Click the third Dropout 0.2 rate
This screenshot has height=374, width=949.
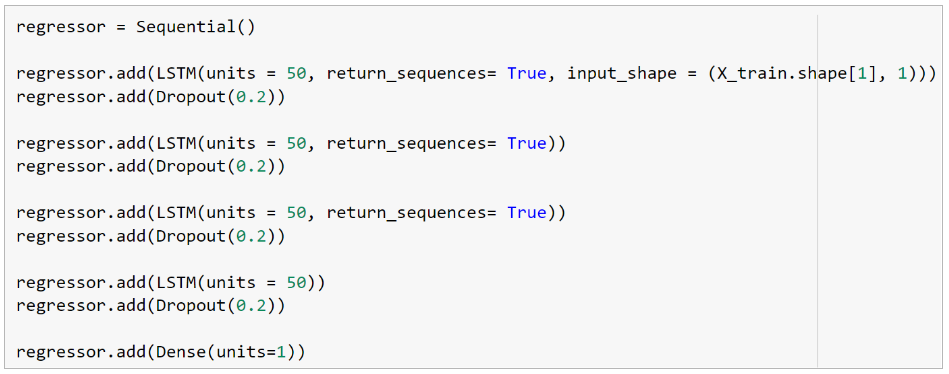[251, 237]
